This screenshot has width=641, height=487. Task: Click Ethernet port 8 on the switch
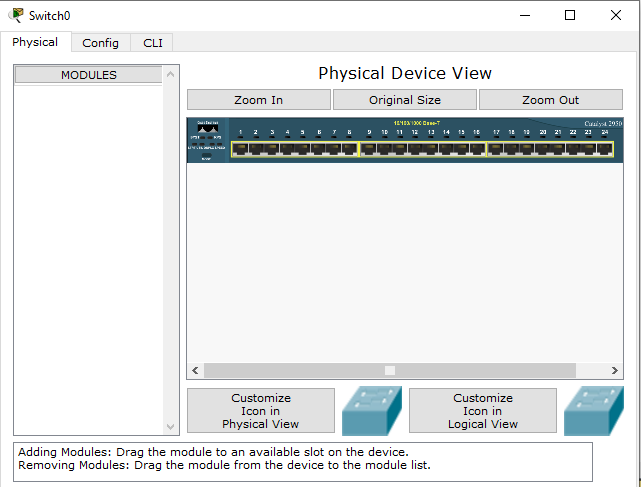coord(349,149)
